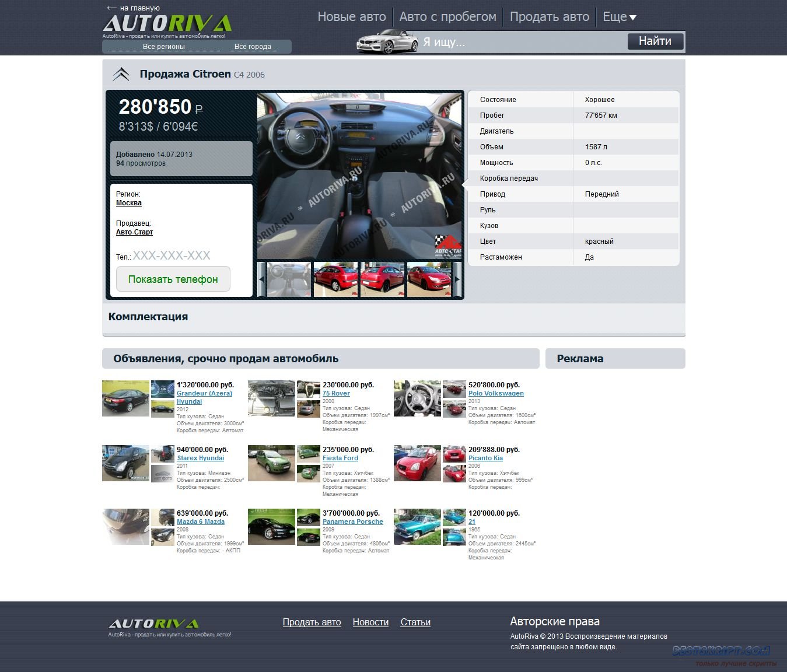
Task: Open the 'Polo Volkswagen' listing link
Action: (x=496, y=393)
